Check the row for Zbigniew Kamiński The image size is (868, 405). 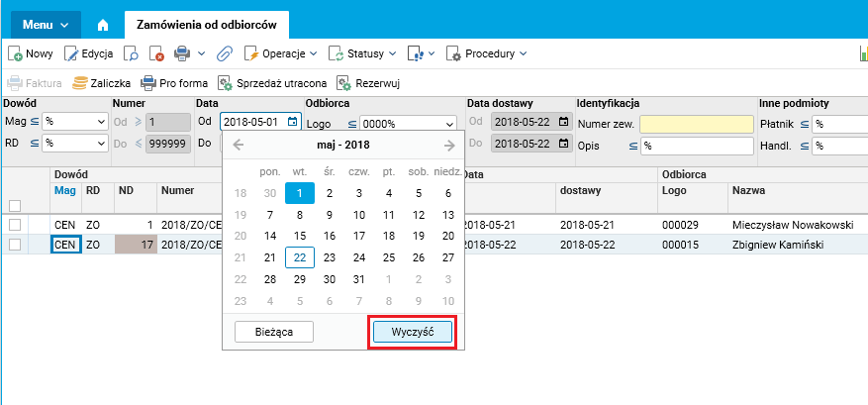[x=15, y=245]
